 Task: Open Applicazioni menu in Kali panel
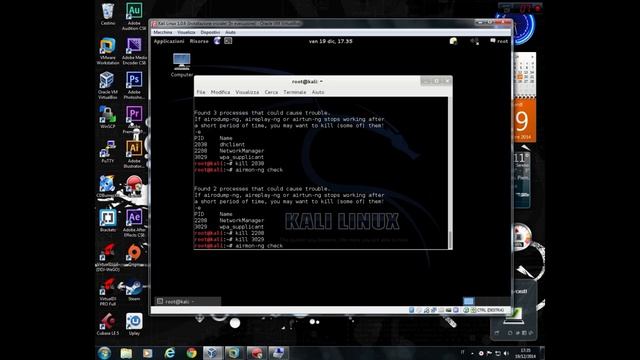click(169, 41)
